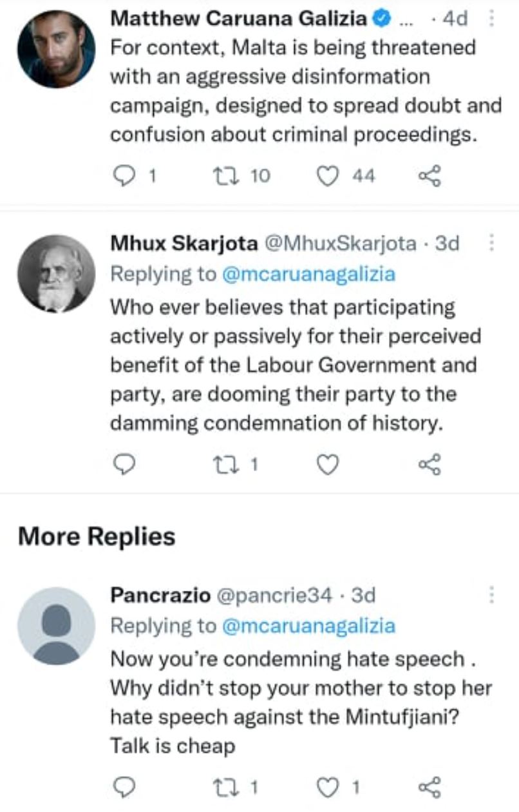The image size is (519, 812).
Task: Click the verified badge next to Matthew Caruana Galizia
Action: 381,19
